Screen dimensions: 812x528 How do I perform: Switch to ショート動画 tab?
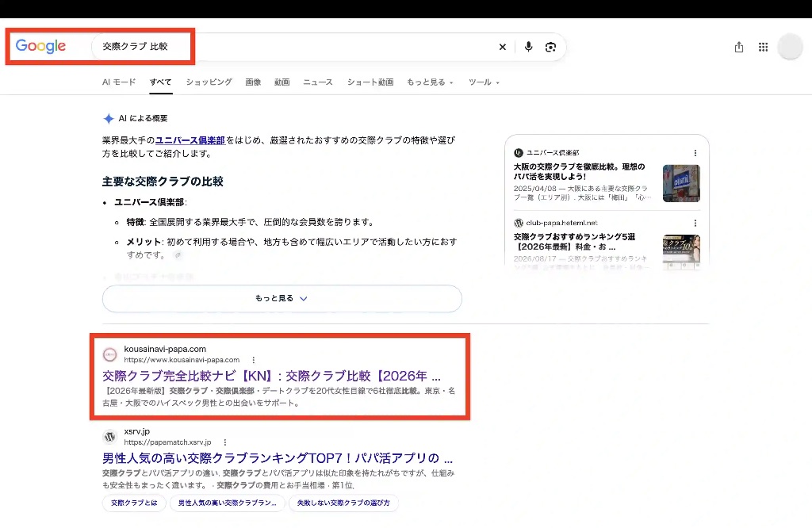(370, 82)
